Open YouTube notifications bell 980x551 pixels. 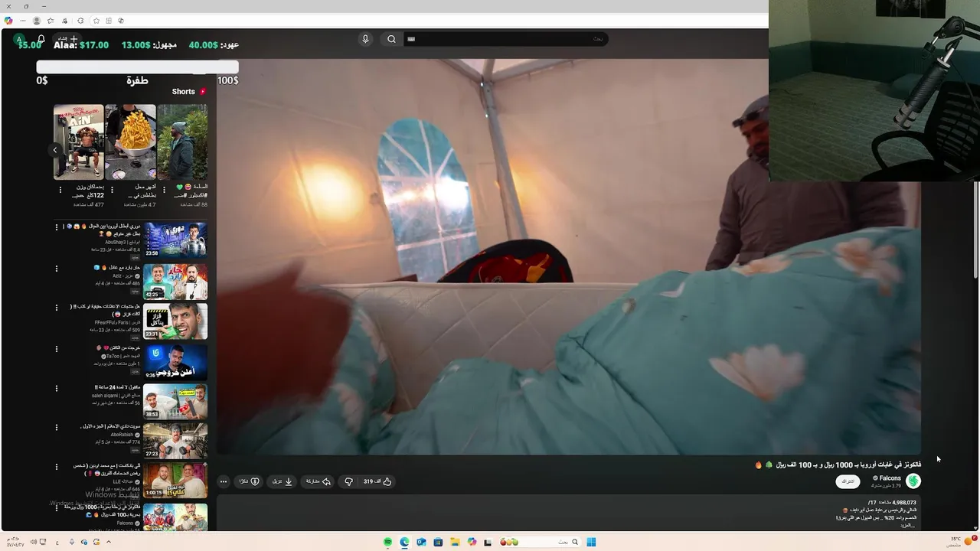pyautogui.click(x=41, y=39)
